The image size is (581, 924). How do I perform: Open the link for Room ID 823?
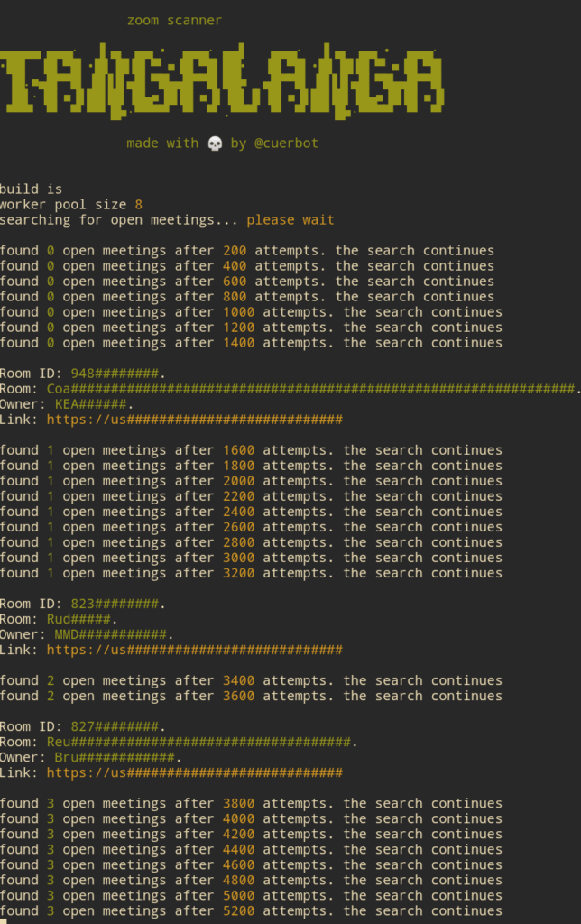(x=194, y=650)
